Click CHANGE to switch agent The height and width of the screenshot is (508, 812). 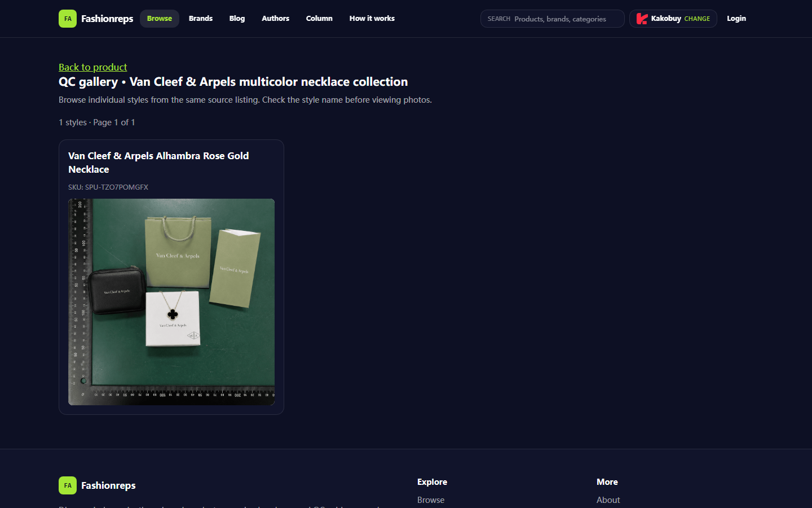coord(697,19)
